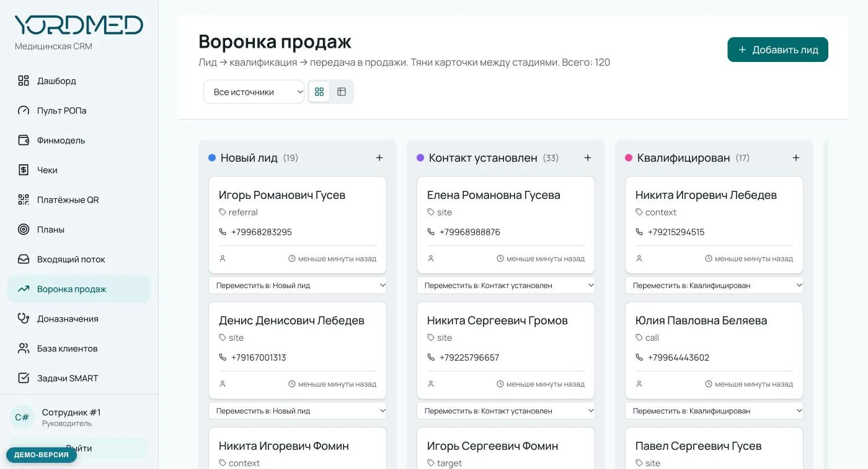The image size is (868, 469).
Task: Switch to the table view
Action: pyautogui.click(x=342, y=92)
